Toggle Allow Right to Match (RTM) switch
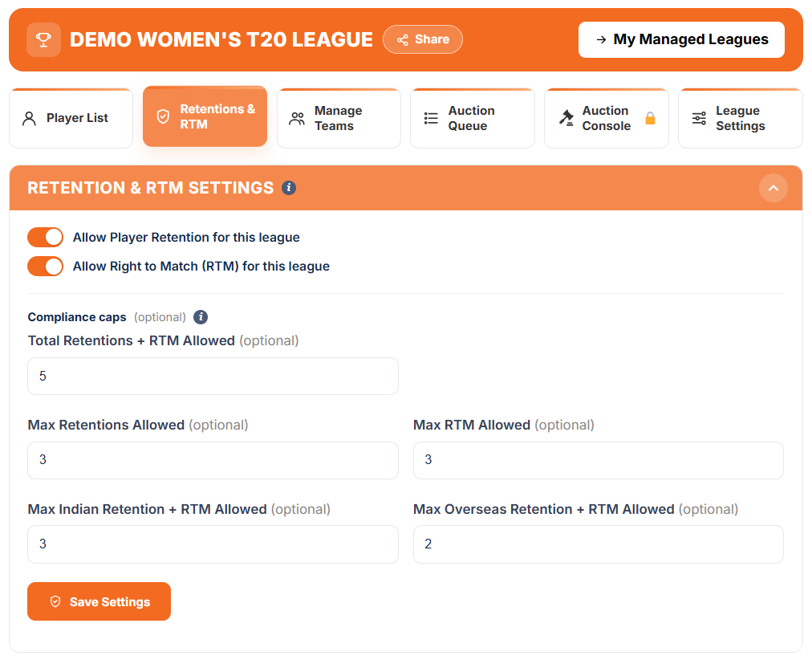Image resolution: width=812 pixels, height=664 pixels. pyautogui.click(x=46, y=267)
